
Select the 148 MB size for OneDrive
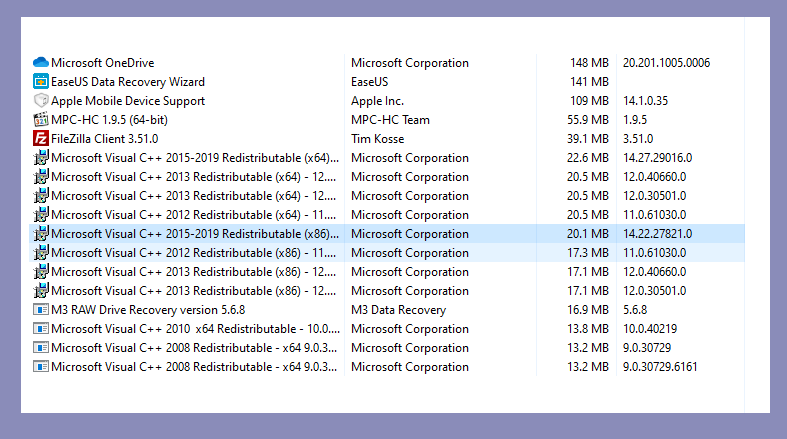[589, 63]
